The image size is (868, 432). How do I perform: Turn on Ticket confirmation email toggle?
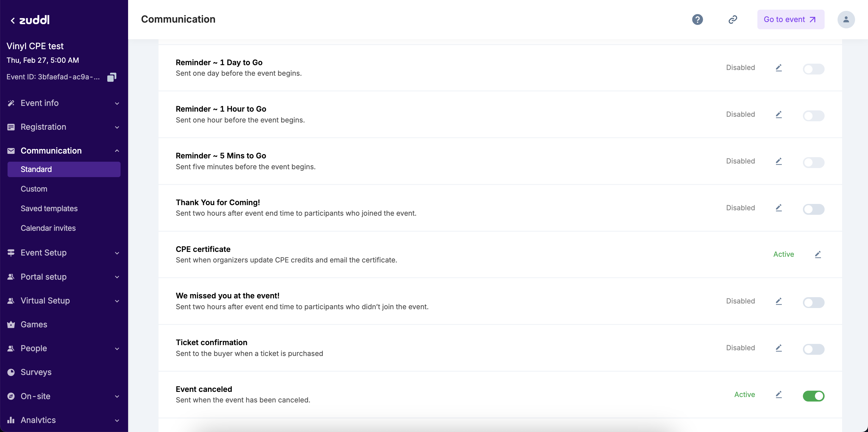tap(813, 349)
